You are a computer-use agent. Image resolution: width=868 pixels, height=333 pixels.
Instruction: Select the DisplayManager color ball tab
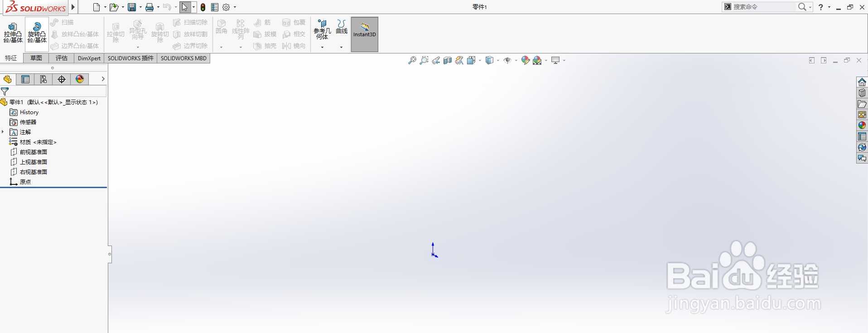point(80,79)
